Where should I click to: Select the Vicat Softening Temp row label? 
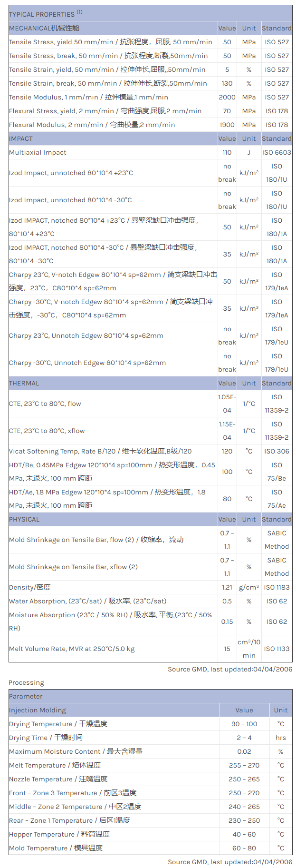click(100, 451)
